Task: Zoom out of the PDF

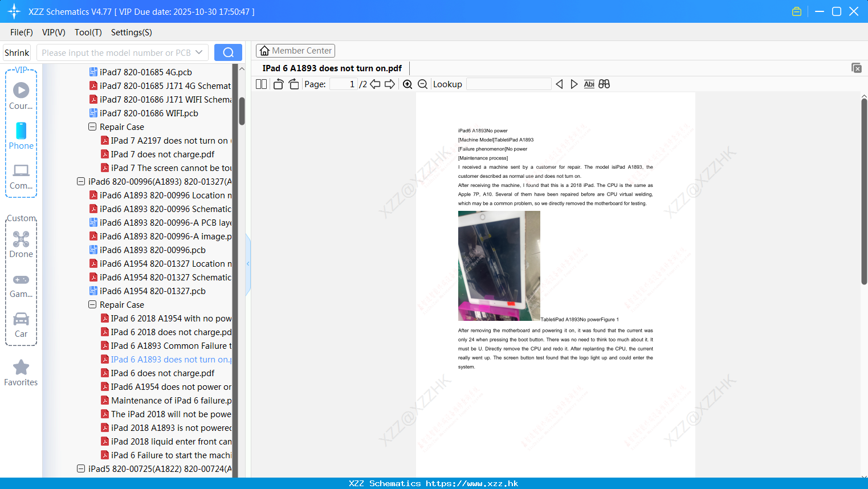Action: (422, 84)
